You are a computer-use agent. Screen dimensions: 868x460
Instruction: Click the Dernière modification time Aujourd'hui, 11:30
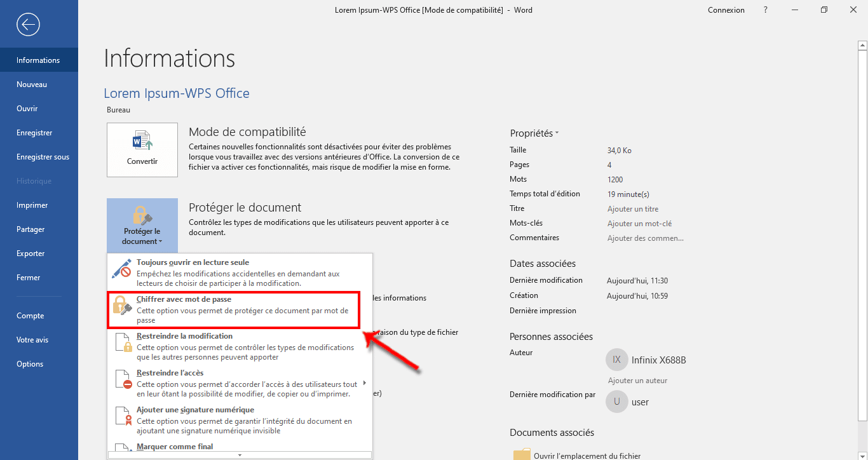[637, 281]
